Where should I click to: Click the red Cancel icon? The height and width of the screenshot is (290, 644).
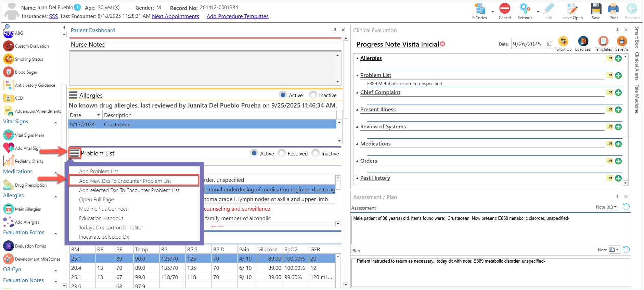504,9
